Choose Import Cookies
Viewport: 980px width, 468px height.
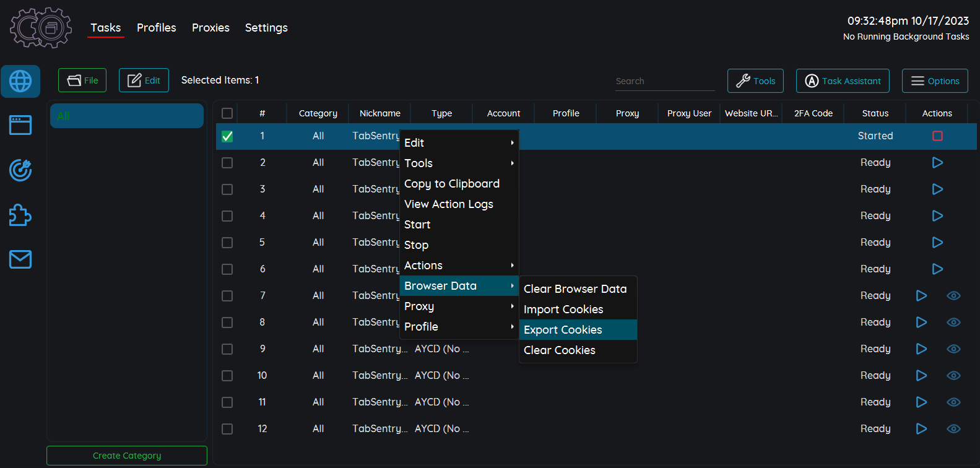[578, 309]
